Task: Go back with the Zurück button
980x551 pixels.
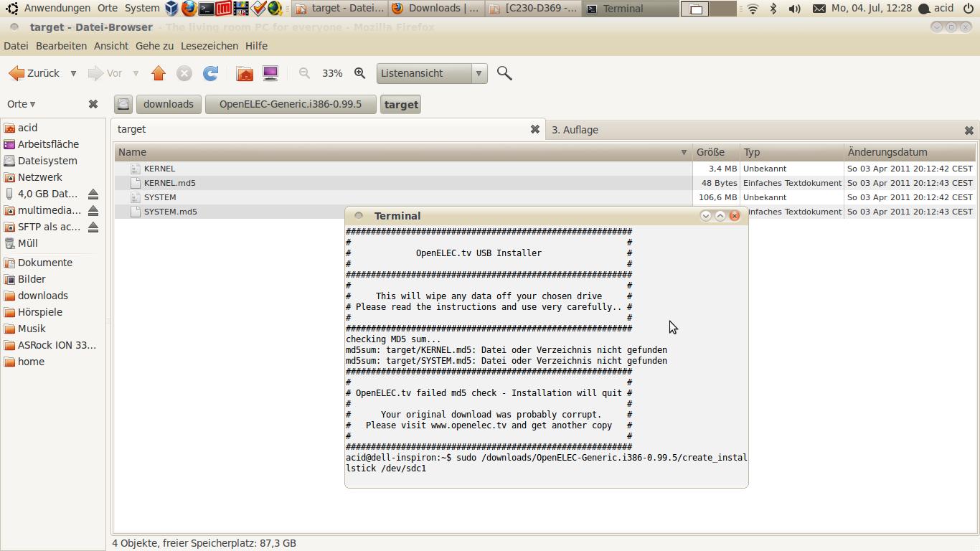Action: (34, 73)
